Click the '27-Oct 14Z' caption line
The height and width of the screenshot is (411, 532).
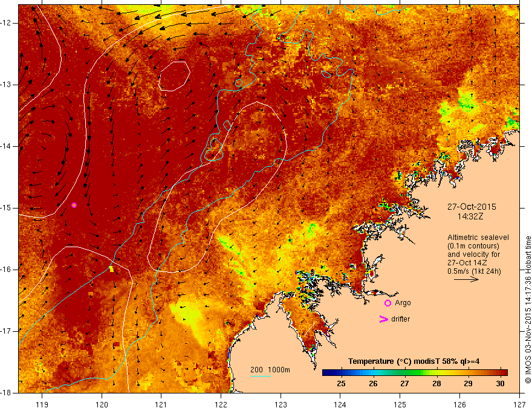coord(467,263)
